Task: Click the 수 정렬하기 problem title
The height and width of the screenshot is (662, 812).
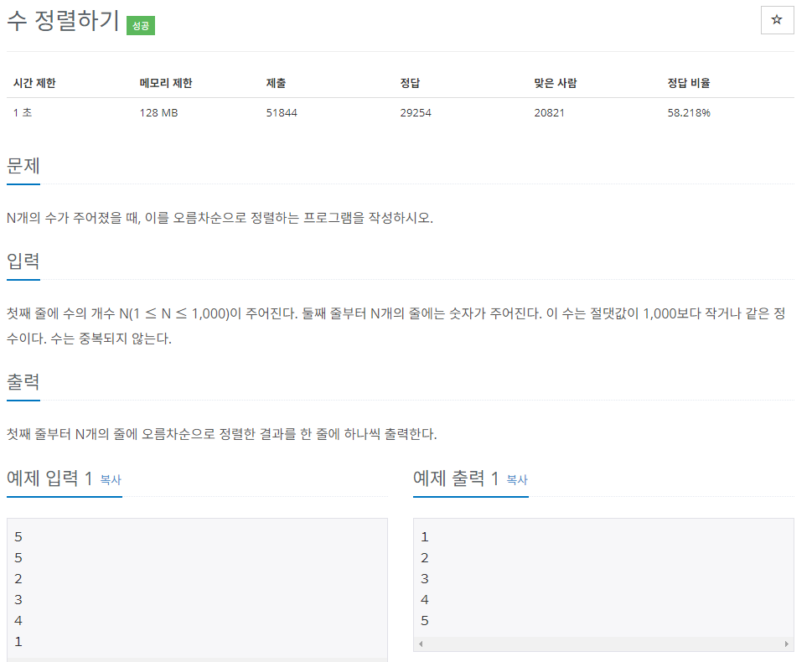Action: pyautogui.click(x=63, y=21)
